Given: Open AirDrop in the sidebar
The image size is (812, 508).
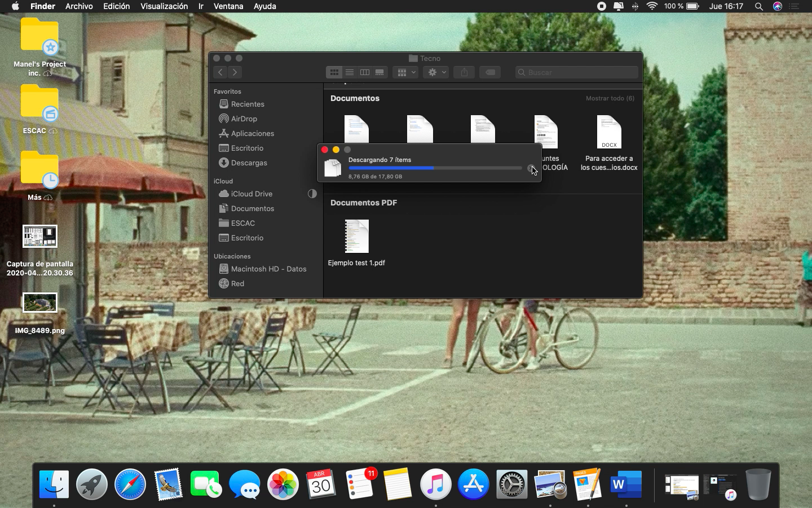Looking at the screenshot, I should coord(244,119).
